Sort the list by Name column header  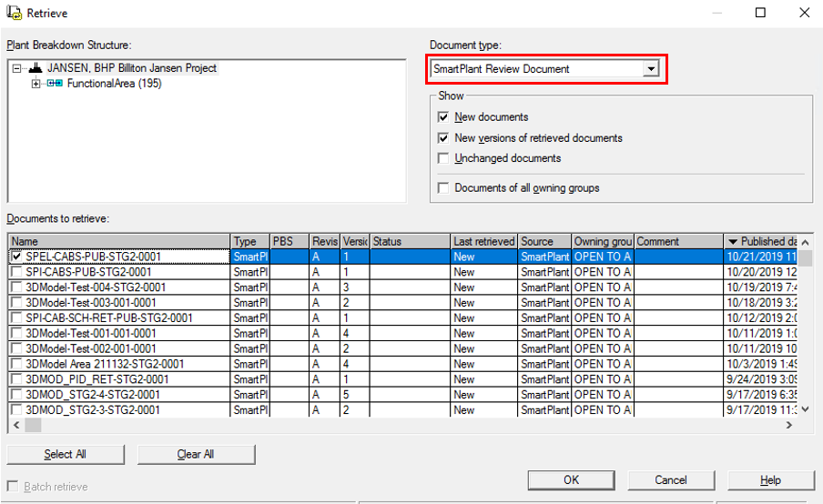click(118, 241)
